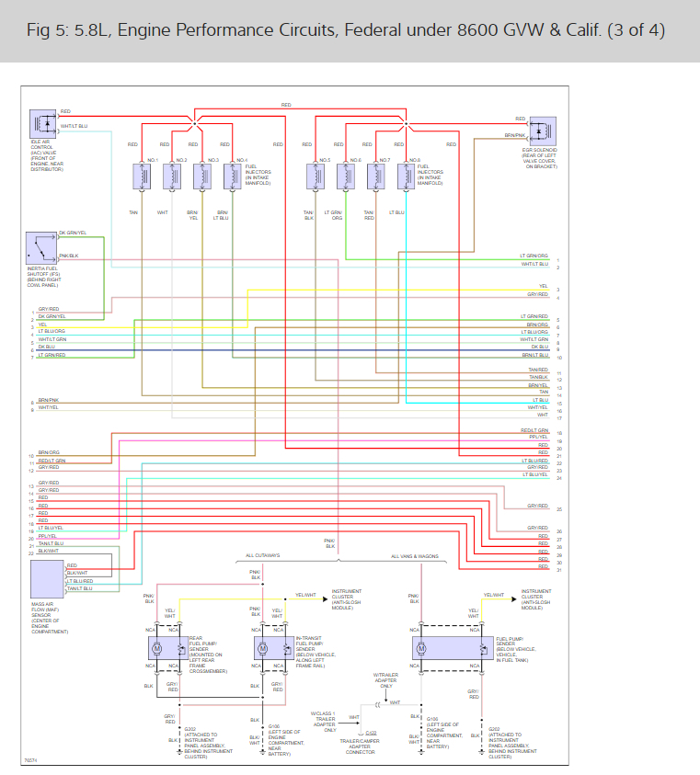
Task: Click the 'W/TRAILER ADAPTER ONLY' note
Action: (386, 680)
